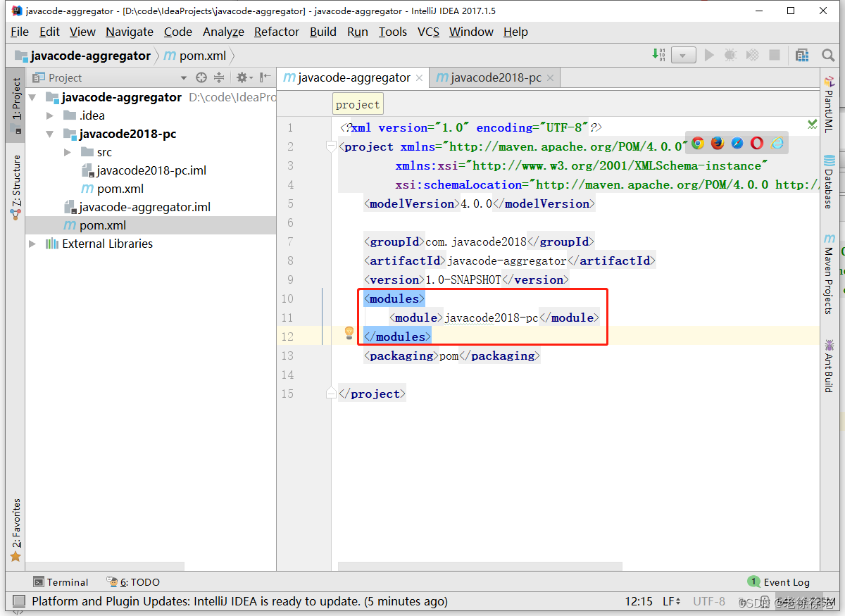Open the 6: TODO tool window
The height and width of the screenshot is (616, 845).
pos(133,582)
